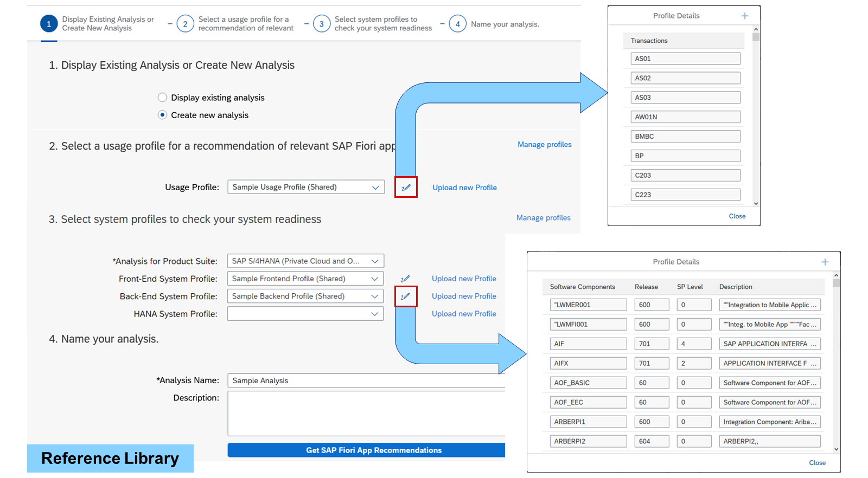The width and height of the screenshot is (868, 478).
Task: Click the C203 transaction field
Action: 686,176
